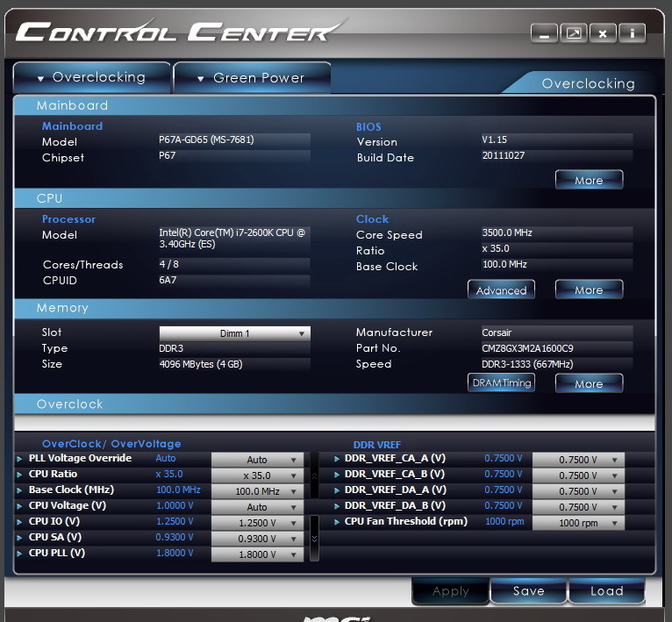Click arrow beside DDR_VREF_CA_B (V)

(x=337, y=475)
